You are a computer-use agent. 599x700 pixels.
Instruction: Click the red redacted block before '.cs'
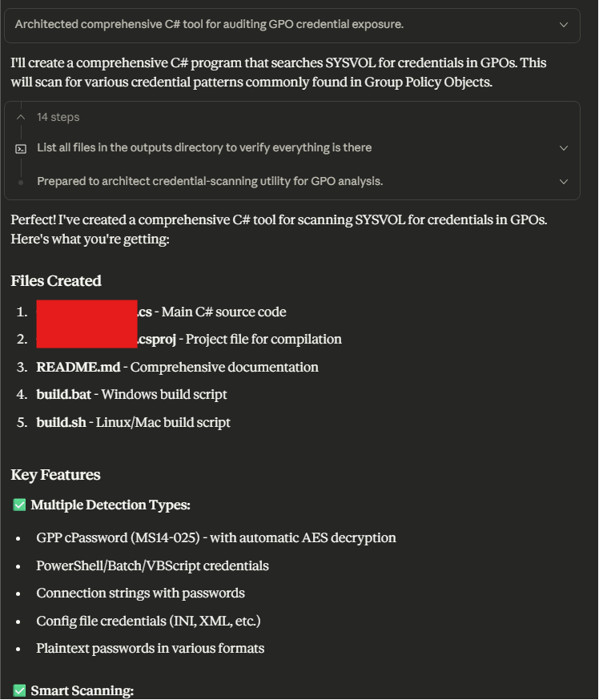point(86,312)
